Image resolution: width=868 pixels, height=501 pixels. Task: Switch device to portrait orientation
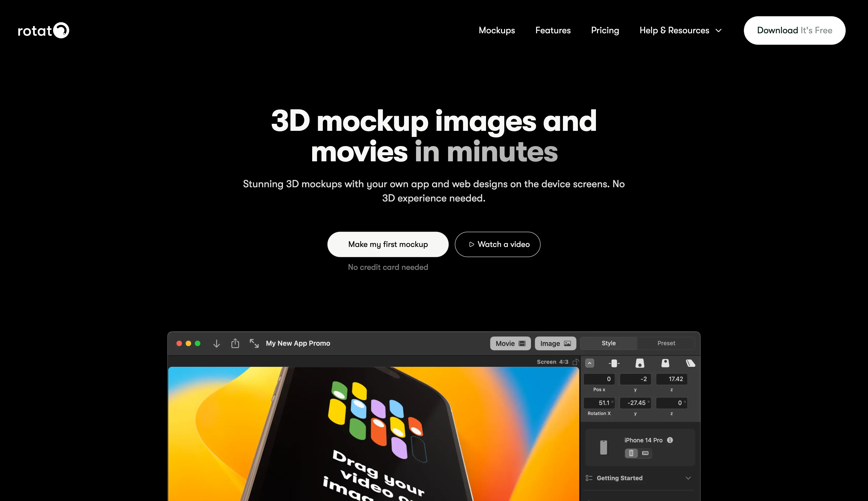click(631, 453)
